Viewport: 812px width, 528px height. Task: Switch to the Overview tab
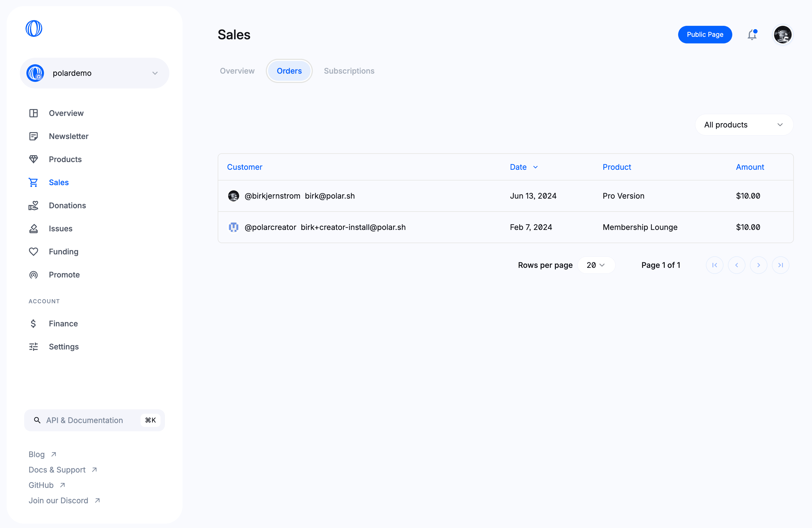[x=237, y=70]
